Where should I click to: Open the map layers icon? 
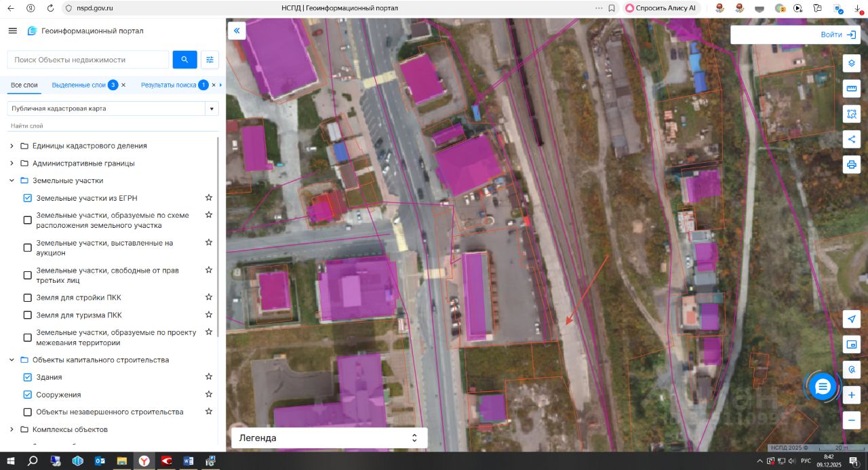852,63
